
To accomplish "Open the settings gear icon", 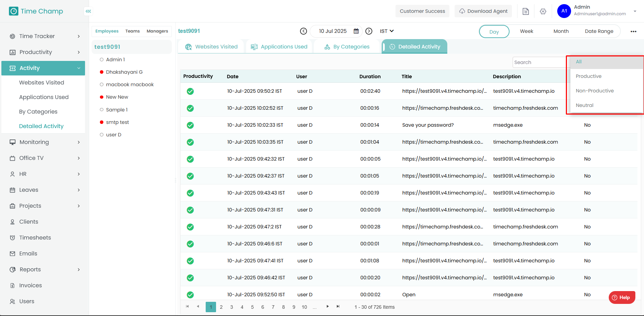I will coord(543,11).
